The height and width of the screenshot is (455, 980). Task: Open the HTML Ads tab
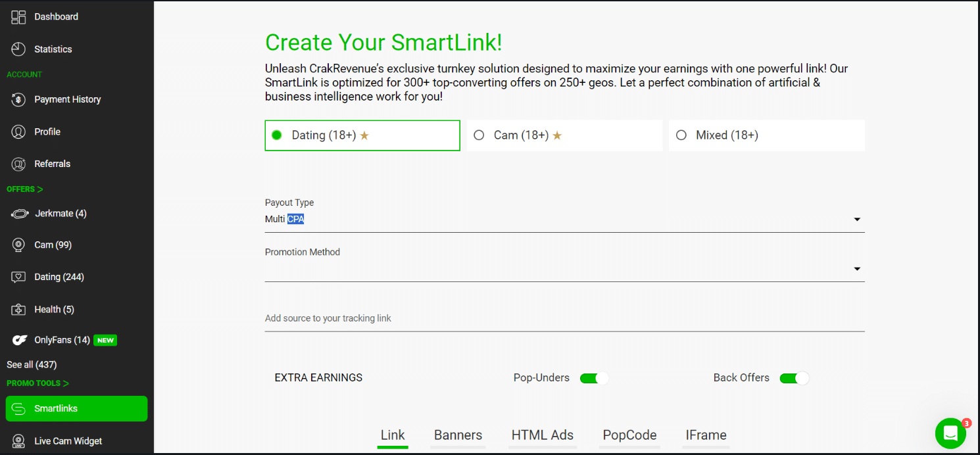[x=543, y=435]
